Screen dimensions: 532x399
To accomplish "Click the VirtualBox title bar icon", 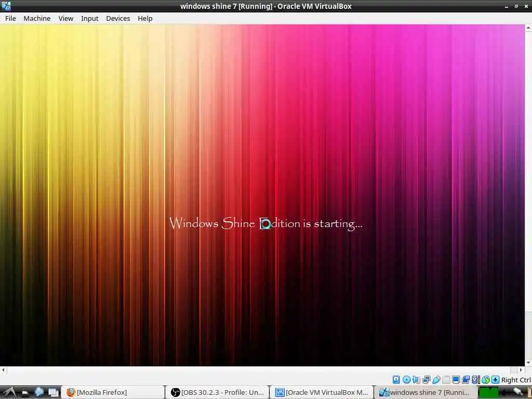I will pyautogui.click(x=6, y=6).
